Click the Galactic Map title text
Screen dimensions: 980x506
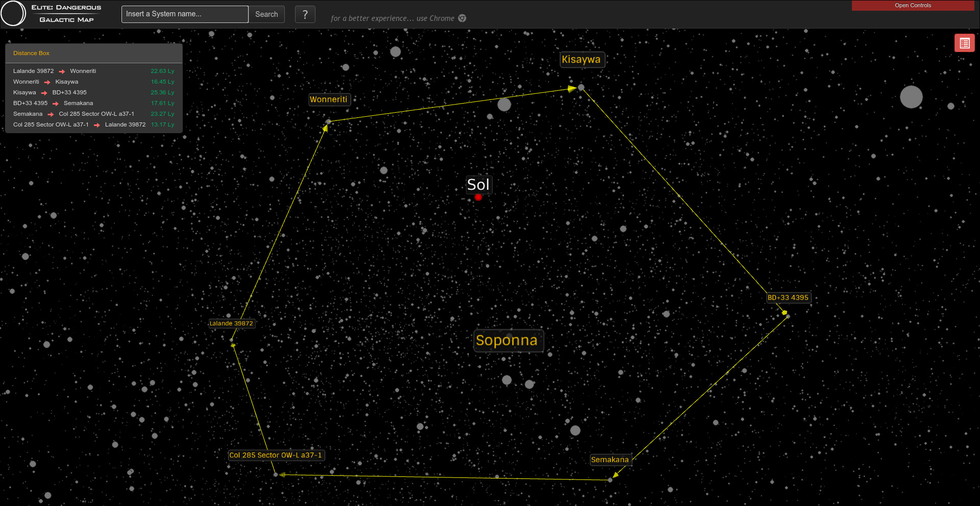tap(66, 20)
